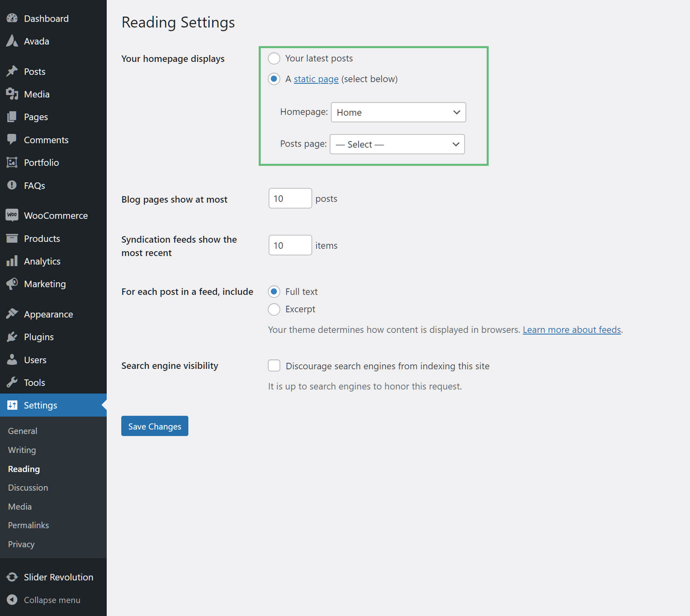
Task: Open the FAQs menu label
Action: pos(34,185)
